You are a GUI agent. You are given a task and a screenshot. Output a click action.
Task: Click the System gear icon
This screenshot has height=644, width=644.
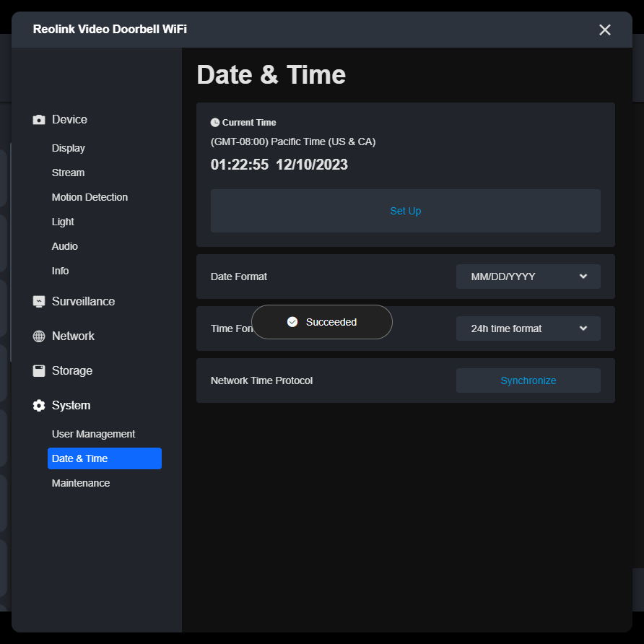38,405
